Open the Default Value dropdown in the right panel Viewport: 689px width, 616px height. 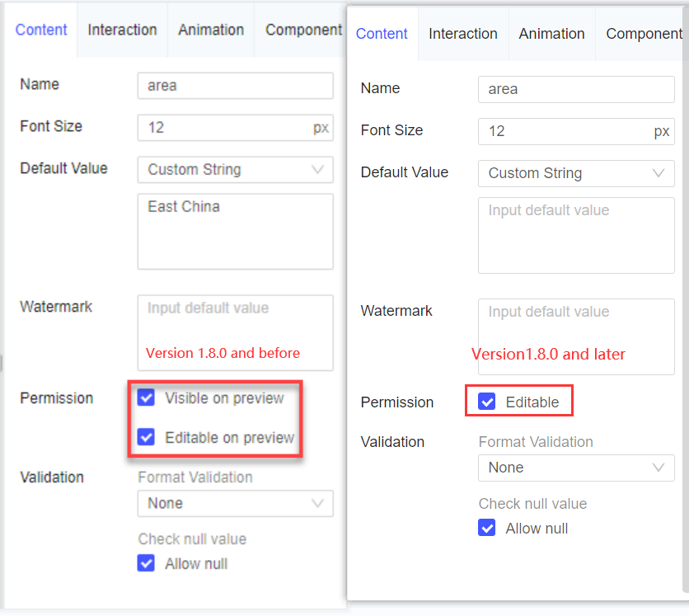pos(575,173)
